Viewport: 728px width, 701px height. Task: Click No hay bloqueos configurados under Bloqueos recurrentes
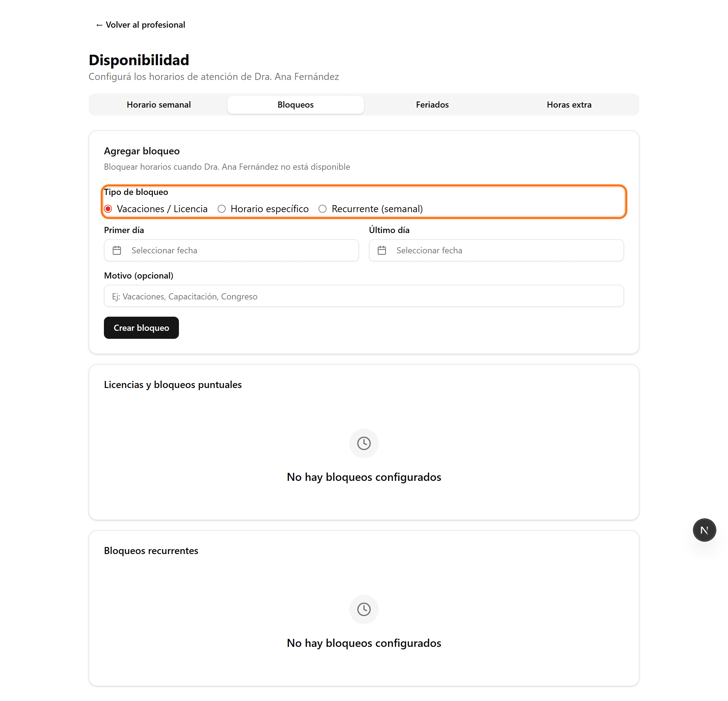click(364, 644)
